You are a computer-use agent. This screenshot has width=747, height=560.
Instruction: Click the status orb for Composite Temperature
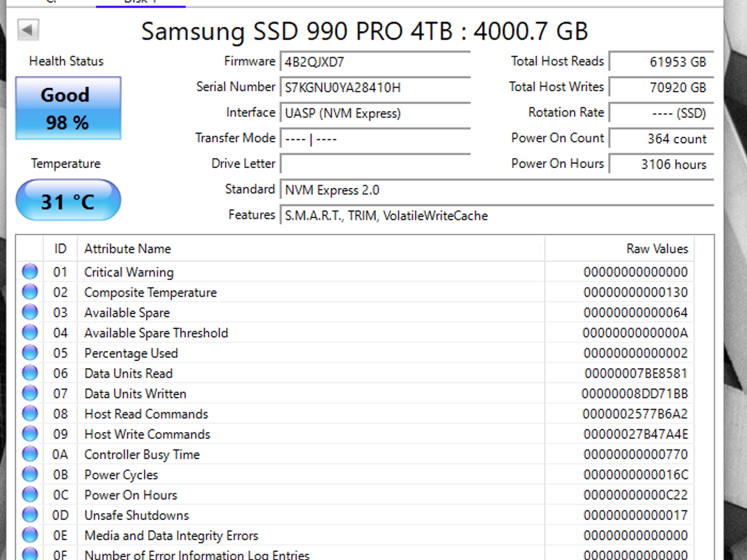pos(30,292)
